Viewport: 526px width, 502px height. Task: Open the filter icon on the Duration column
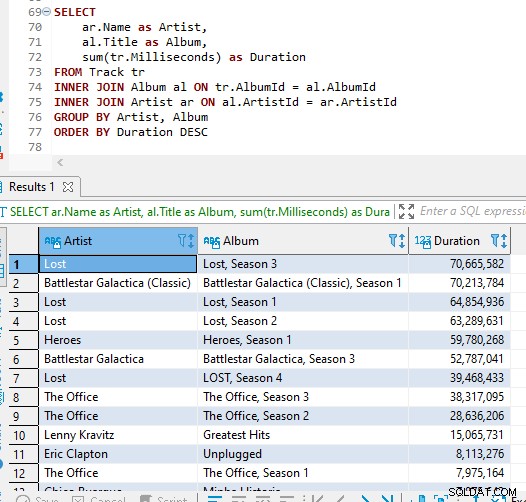point(495,241)
